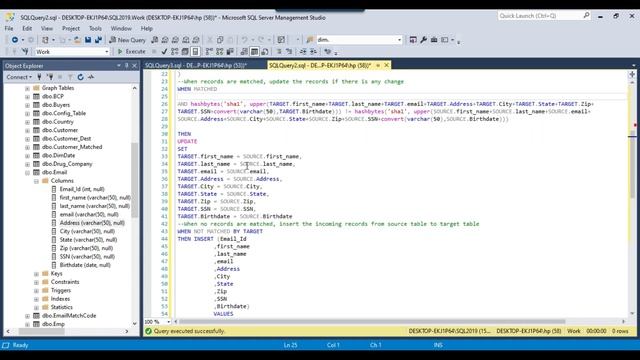Switch to the SQLQuery3.sql tab

[x=196, y=65]
